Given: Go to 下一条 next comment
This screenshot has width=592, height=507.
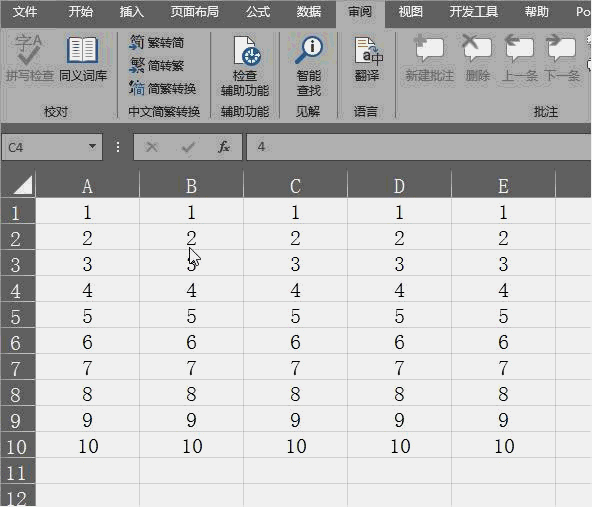Looking at the screenshot, I should tap(561, 48).
